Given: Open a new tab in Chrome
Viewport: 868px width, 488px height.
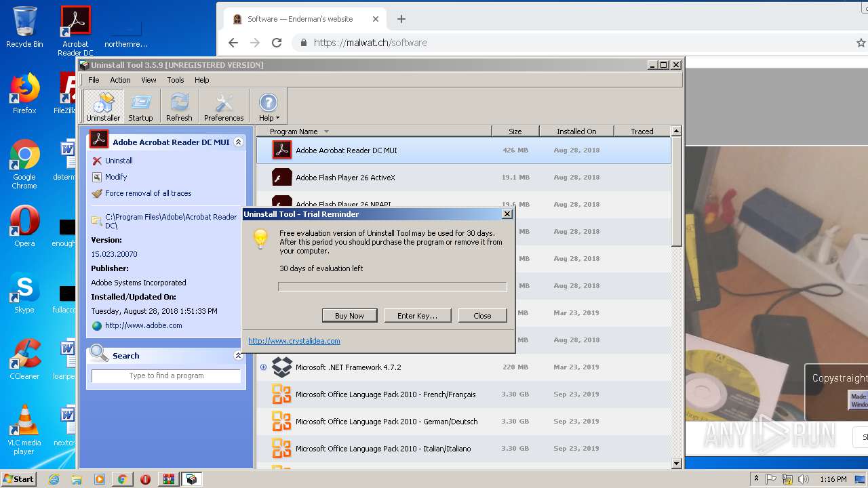Looking at the screenshot, I should click(401, 19).
